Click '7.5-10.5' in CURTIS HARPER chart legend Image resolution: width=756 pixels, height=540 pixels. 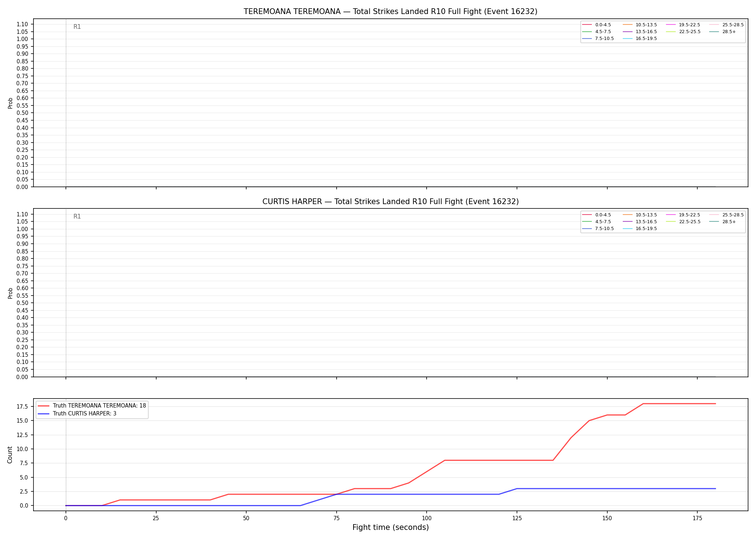(604, 229)
